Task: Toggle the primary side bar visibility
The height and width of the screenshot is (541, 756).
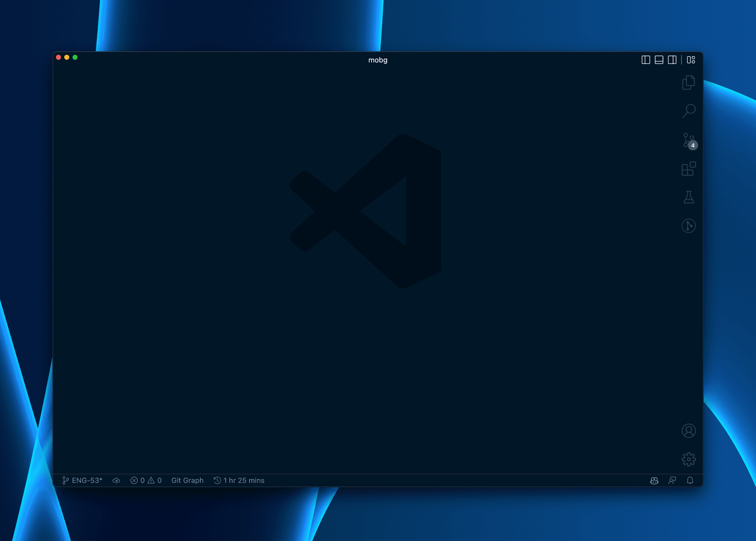Action: (x=646, y=60)
